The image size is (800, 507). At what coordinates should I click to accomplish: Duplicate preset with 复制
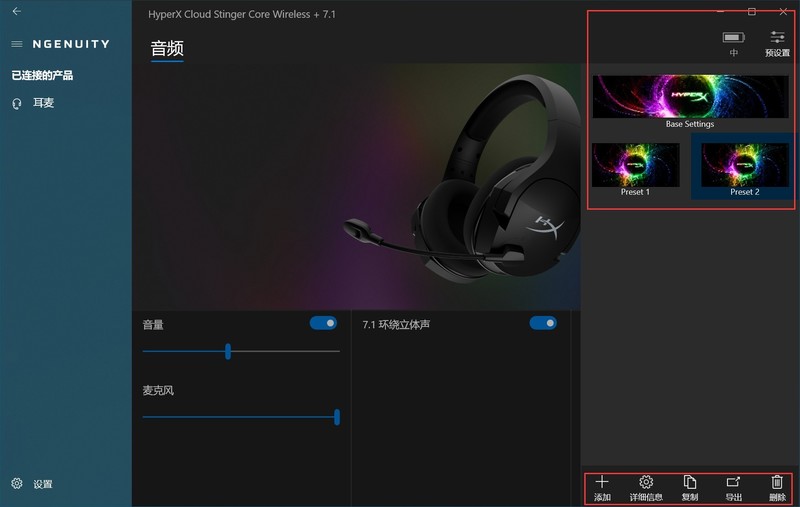[x=690, y=488]
